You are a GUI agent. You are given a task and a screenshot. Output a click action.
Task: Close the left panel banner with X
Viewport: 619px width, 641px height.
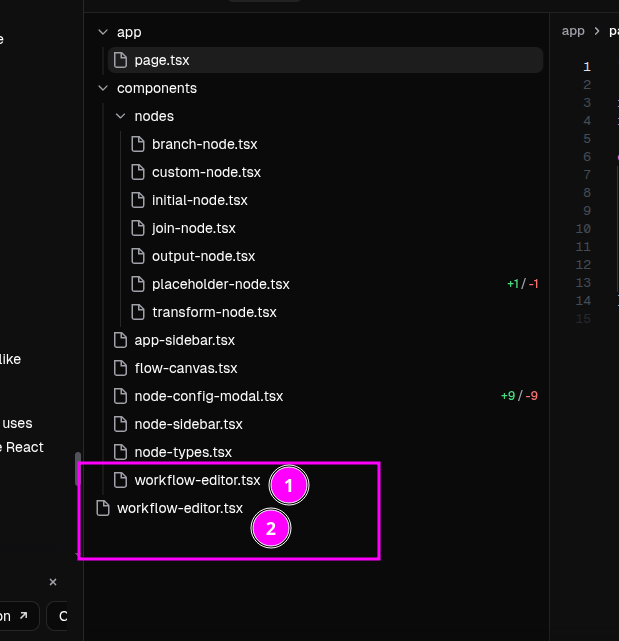coord(53,582)
